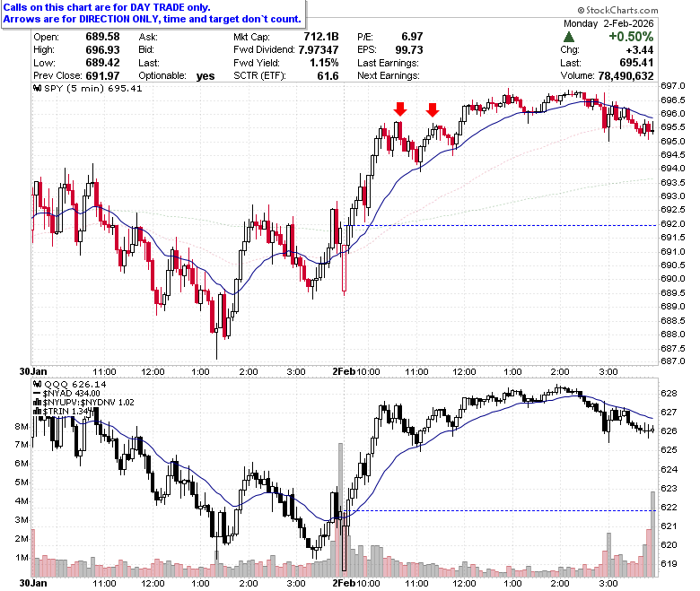Click the StockCharts.com watermark link
The image size is (700, 591).
[617, 10]
